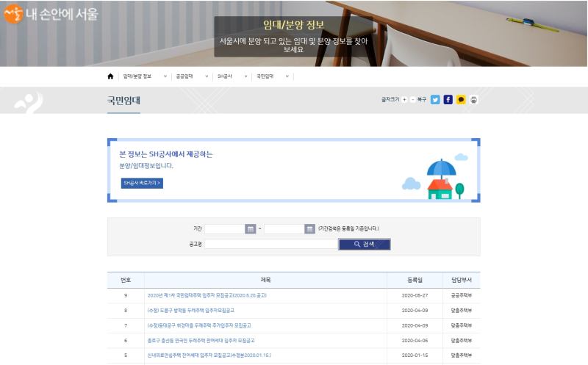Viewport: 588px width, 365px height.
Task: Click the 임대/분양 정보 banner title
Action: point(293,25)
